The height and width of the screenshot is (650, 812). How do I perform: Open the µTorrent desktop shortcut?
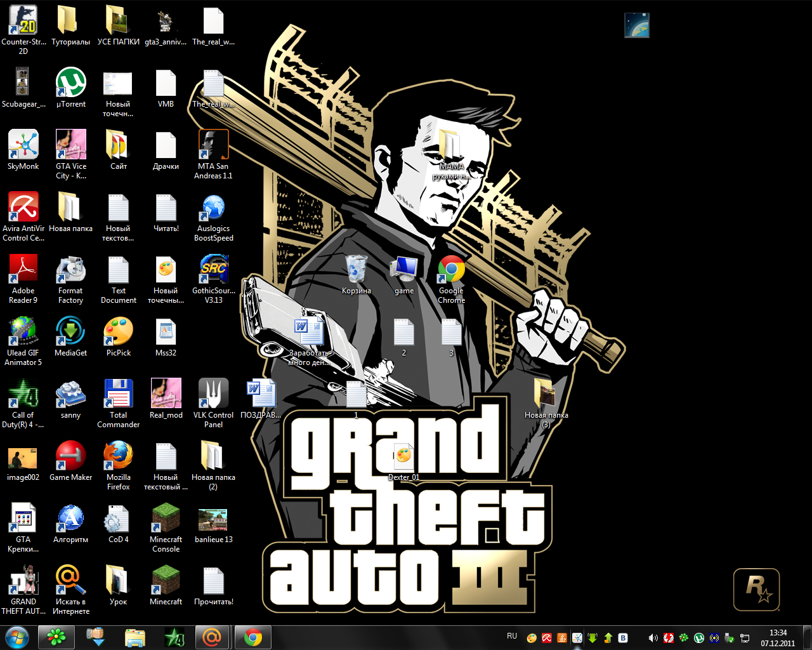click(x=70, y=83)
